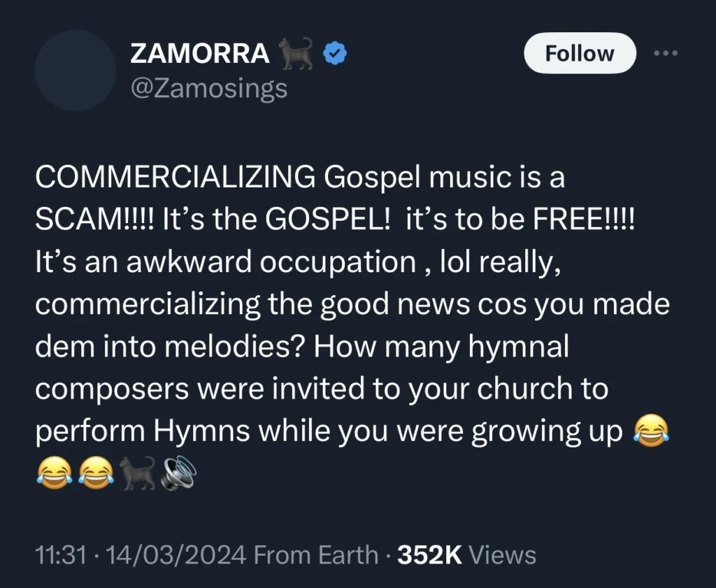Open the three-dot more options menu
716x588 pixels.
click(x=665, y=52)
